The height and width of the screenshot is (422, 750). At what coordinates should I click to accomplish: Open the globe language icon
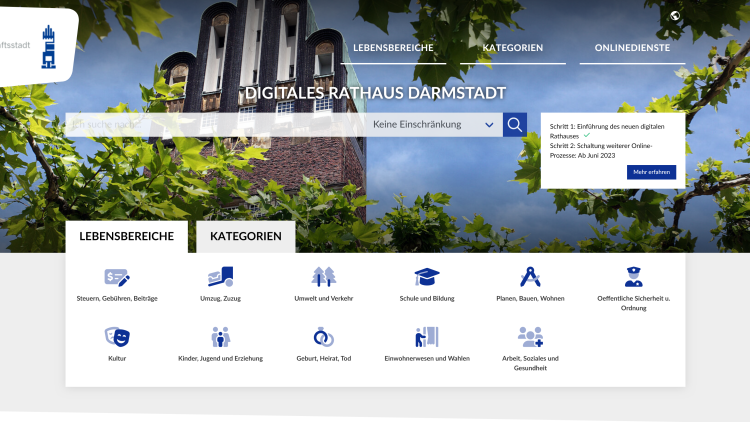(675, 16)
